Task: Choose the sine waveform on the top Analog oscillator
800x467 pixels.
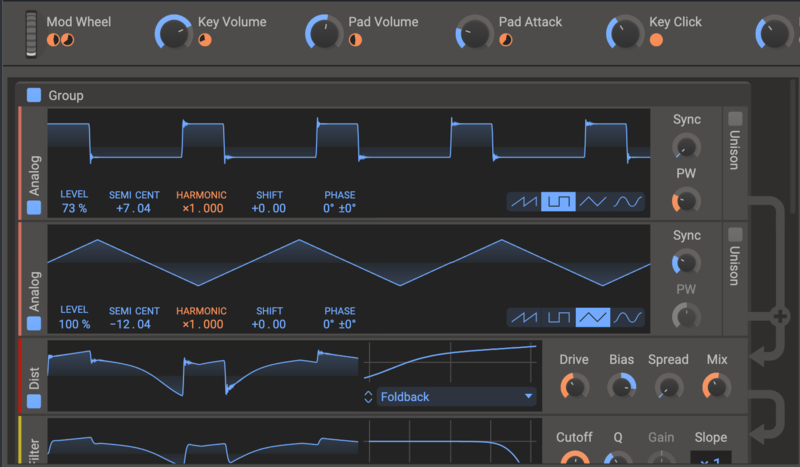Action: pos(628,202)
